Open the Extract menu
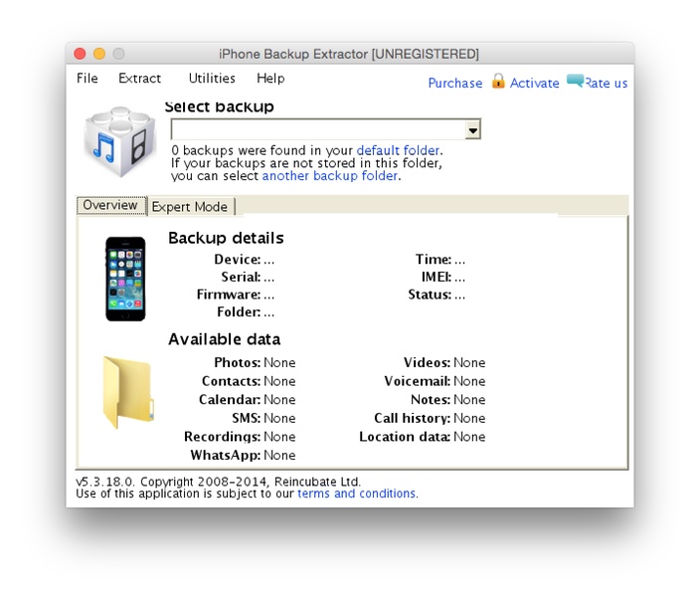 pos(140,79)
